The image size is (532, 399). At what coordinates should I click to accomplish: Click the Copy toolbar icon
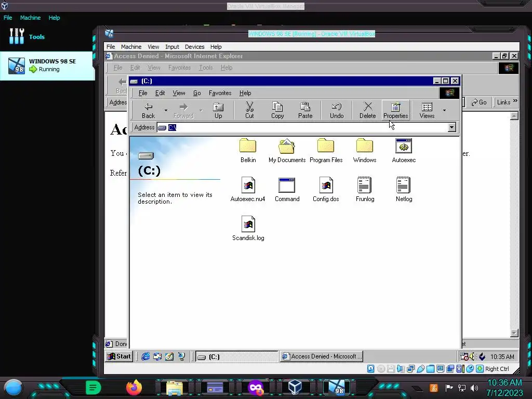(x=277, y=110)
